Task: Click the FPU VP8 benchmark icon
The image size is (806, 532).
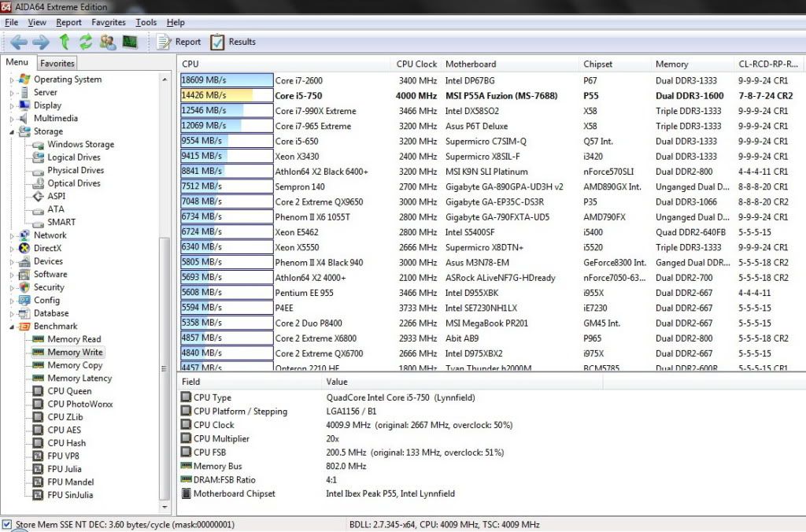Action: point(38,456)
